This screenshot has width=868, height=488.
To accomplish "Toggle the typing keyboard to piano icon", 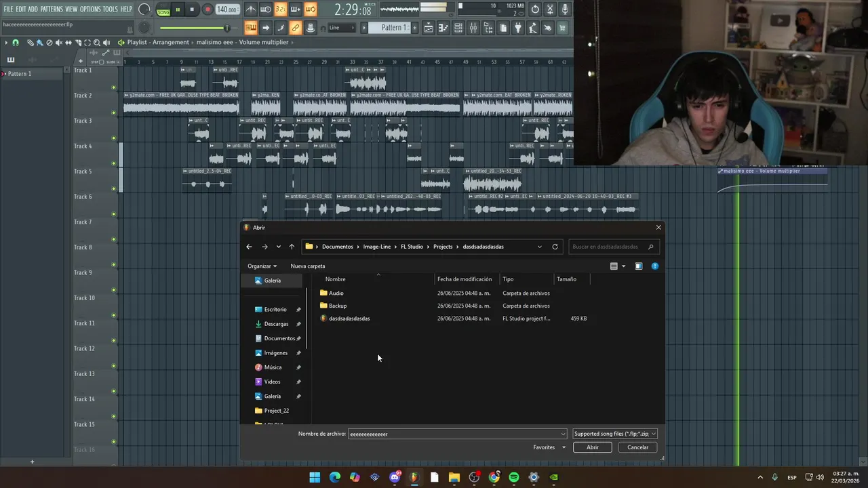I will pyautogui.click(x=251, y=28).
